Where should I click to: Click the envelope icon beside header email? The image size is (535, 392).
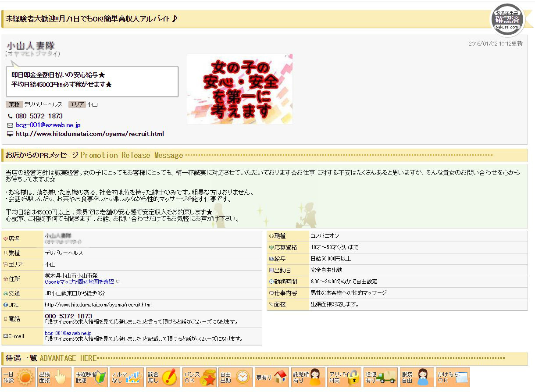[x=10, y=125]
